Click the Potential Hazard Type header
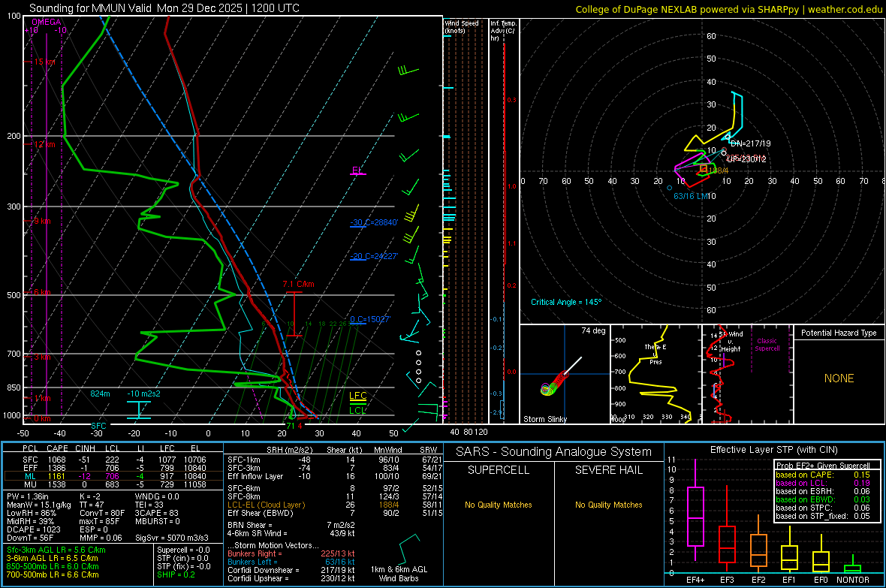Image resolution: width=886 pixels, height=588 pixels. click(x=839, y=333)
